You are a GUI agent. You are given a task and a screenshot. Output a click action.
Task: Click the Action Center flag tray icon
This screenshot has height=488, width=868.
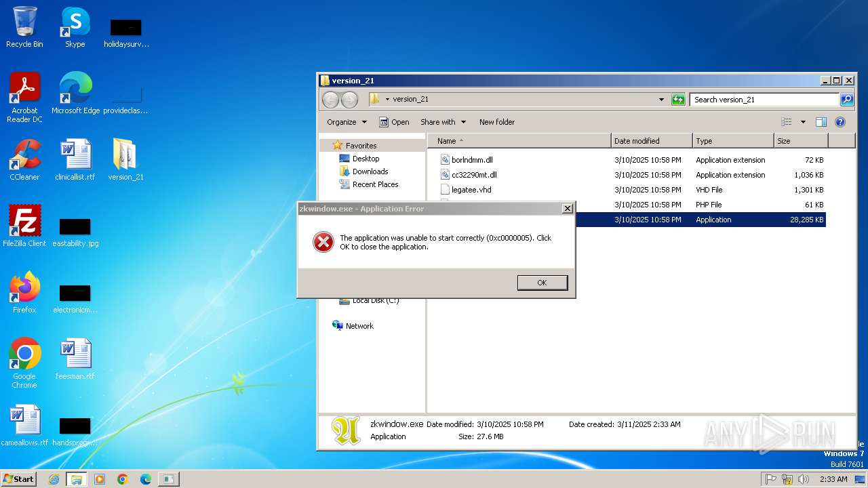(770, 479)
